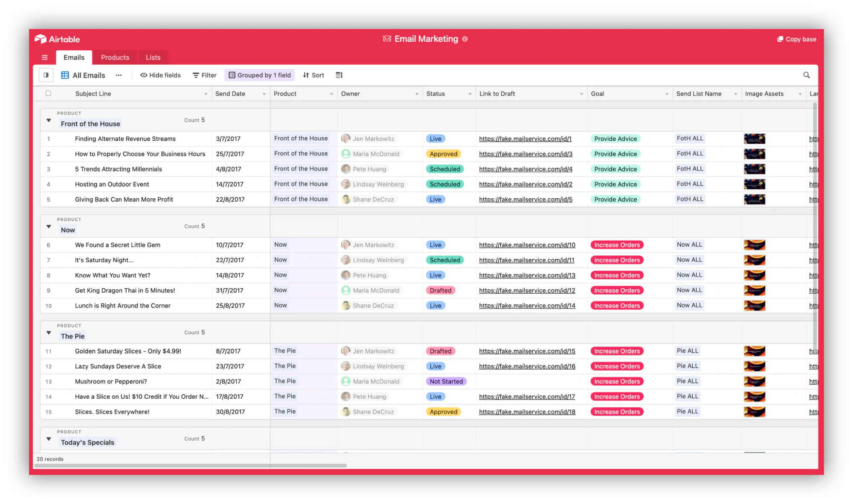Collapse the Front of the House group
853x504 pixels.
tap(49, 121)
